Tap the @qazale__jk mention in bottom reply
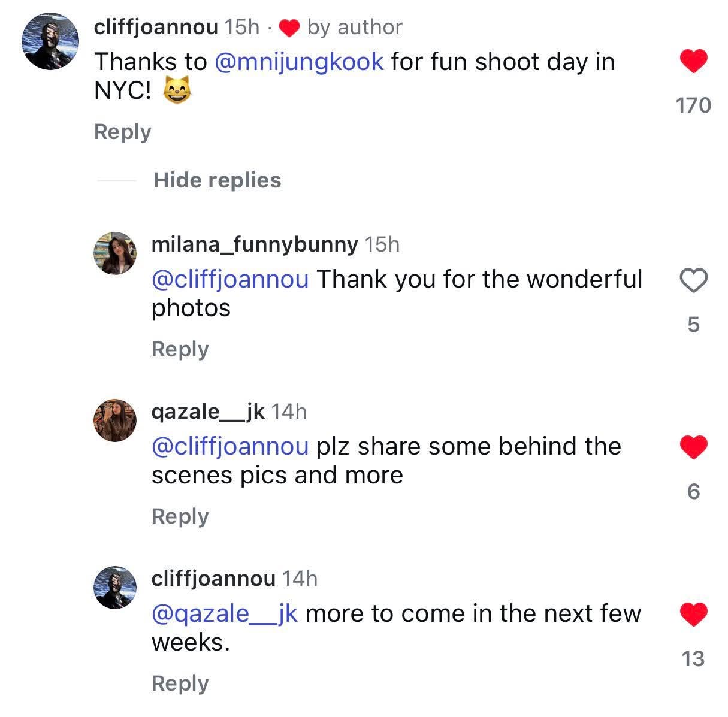The width and height of the screenshot is (728, 717). click(x=225, y=614)
